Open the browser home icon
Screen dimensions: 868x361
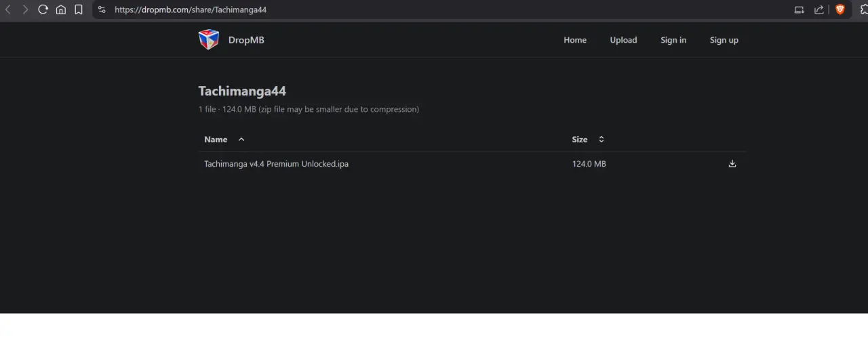coord(61,9)
